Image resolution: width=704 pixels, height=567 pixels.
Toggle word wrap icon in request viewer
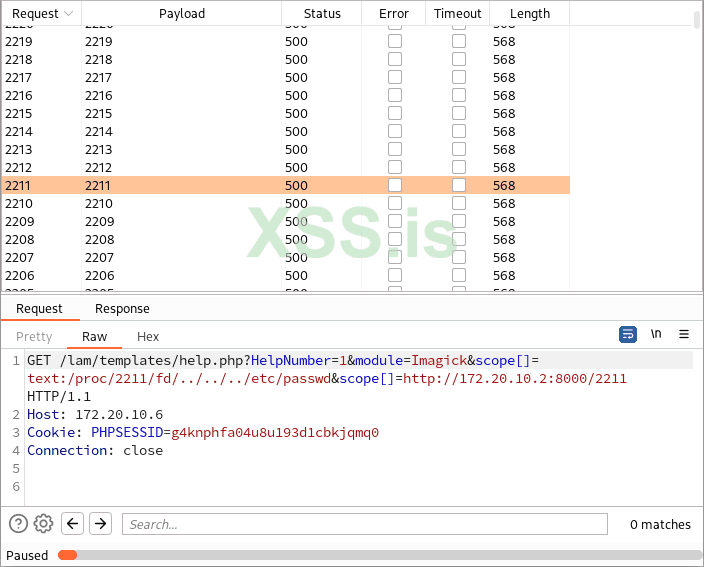click(x=628, y=334)
